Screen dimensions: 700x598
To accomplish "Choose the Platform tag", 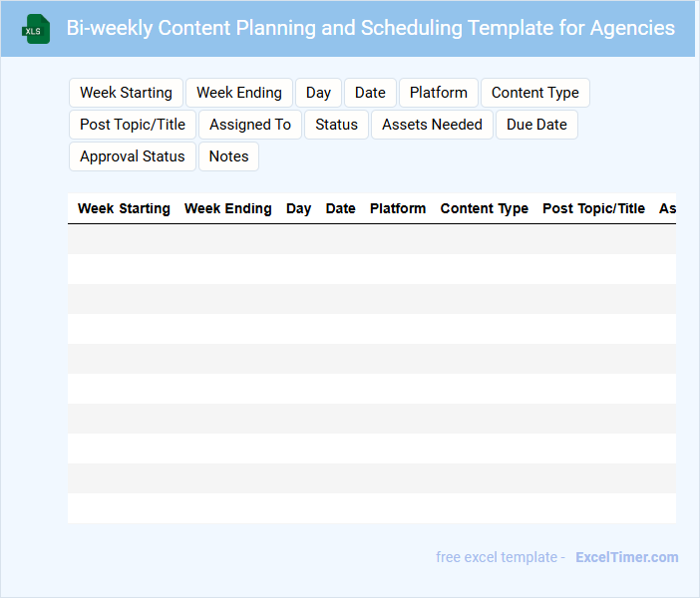I will coord(438,93).
